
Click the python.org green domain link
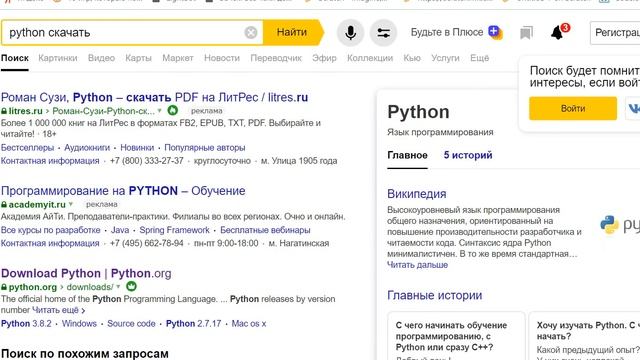[x=32, y=287]
